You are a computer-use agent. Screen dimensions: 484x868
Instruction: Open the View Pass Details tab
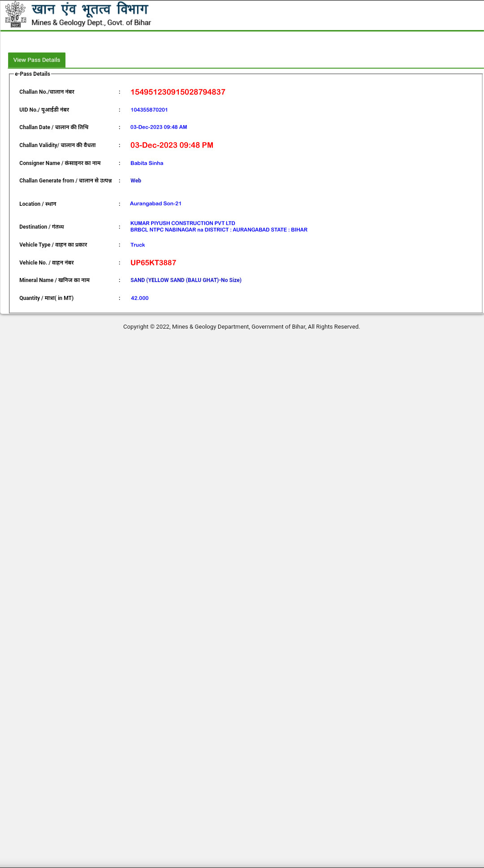pos(37,60)
